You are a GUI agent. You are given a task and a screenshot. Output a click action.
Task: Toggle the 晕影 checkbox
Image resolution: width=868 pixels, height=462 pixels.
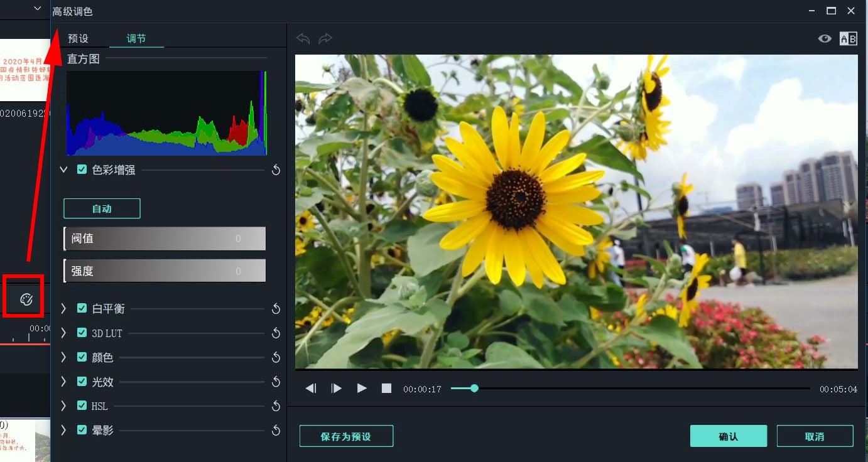(x=82, y=430)
